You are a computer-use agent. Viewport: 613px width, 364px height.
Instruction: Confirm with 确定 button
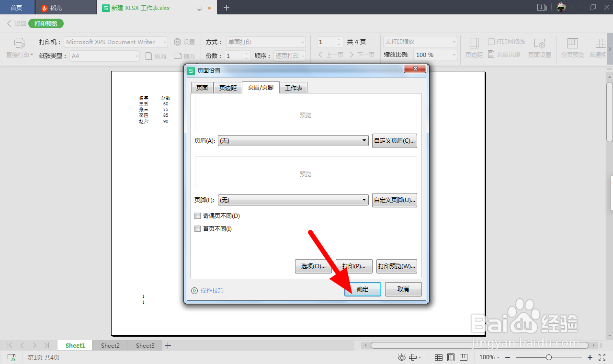coord(363,289)
